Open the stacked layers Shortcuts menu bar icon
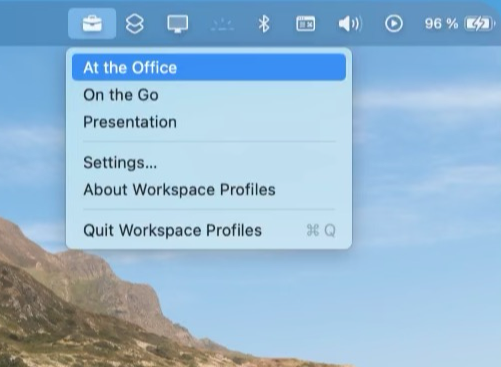The width and height of the screenshot is (501, 367). point(135,24)
